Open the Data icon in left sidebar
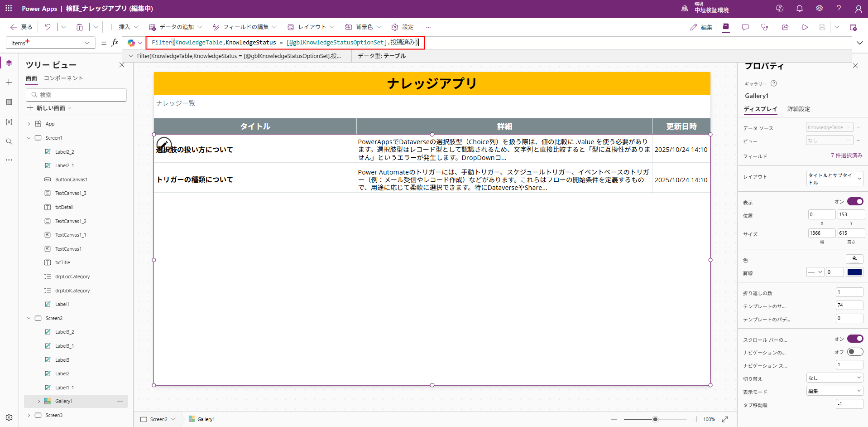 9,102
